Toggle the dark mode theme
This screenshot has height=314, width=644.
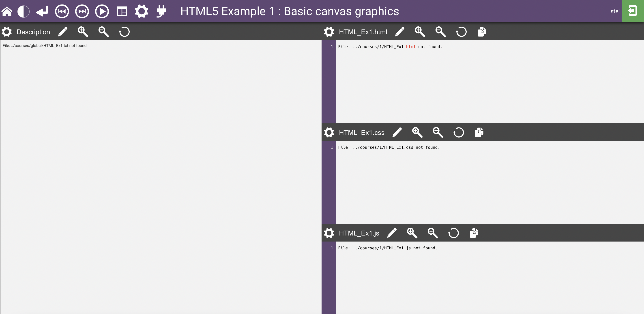[24, 11]
